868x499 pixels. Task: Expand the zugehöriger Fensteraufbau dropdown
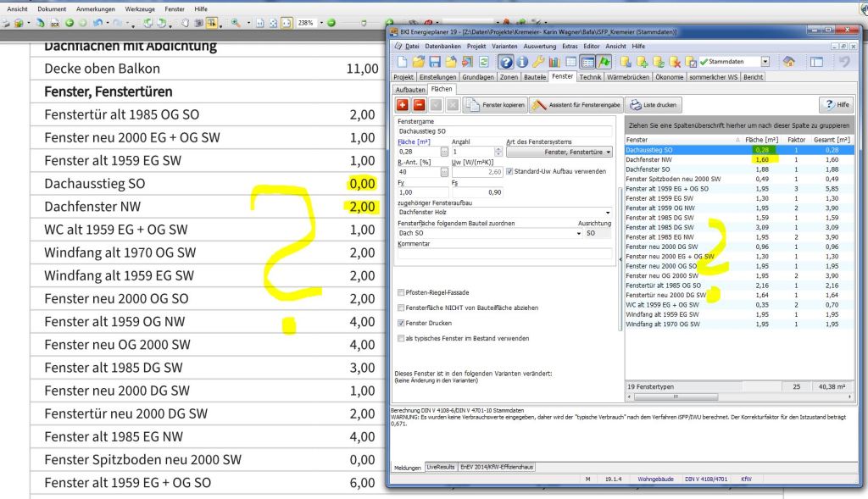[608, 212]
